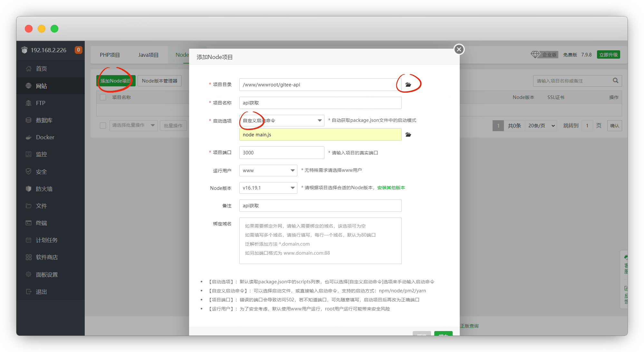Click the 安装其他版本 link
This screenshot has height=352, width=644.
pos(391,188)
